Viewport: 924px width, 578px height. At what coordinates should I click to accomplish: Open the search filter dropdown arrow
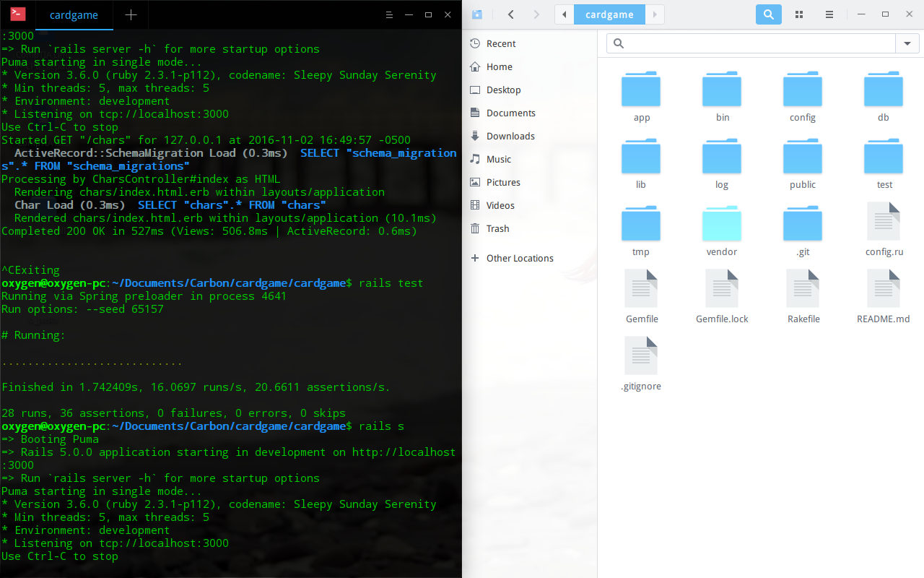(x=907, y=44)
